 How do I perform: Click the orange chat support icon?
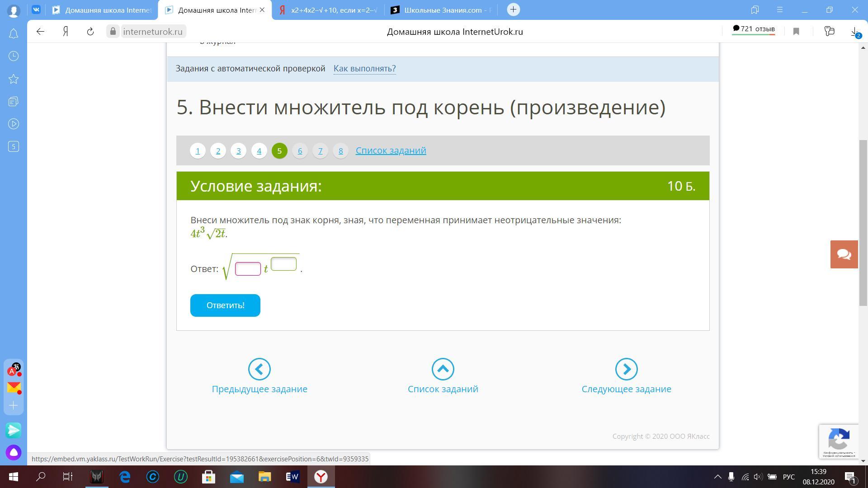844,254
